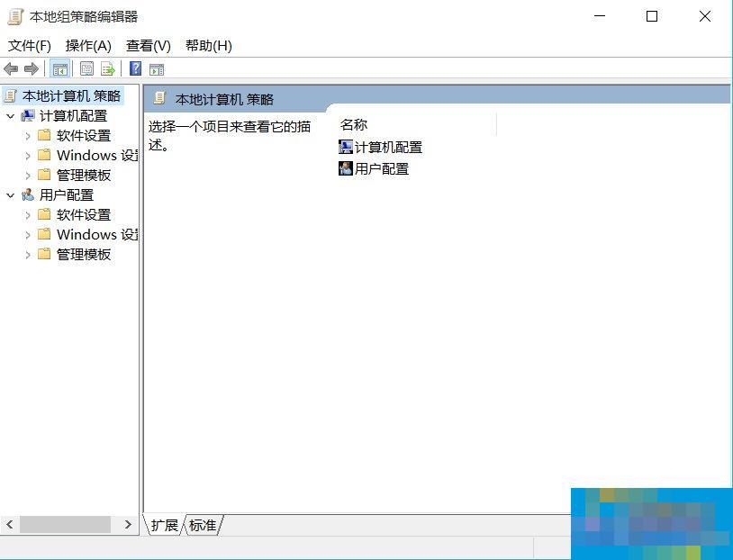Screen dimensions: 733x560
Task: Collapse the 计算机配置 tree node chevron
Action: (10, 116)
